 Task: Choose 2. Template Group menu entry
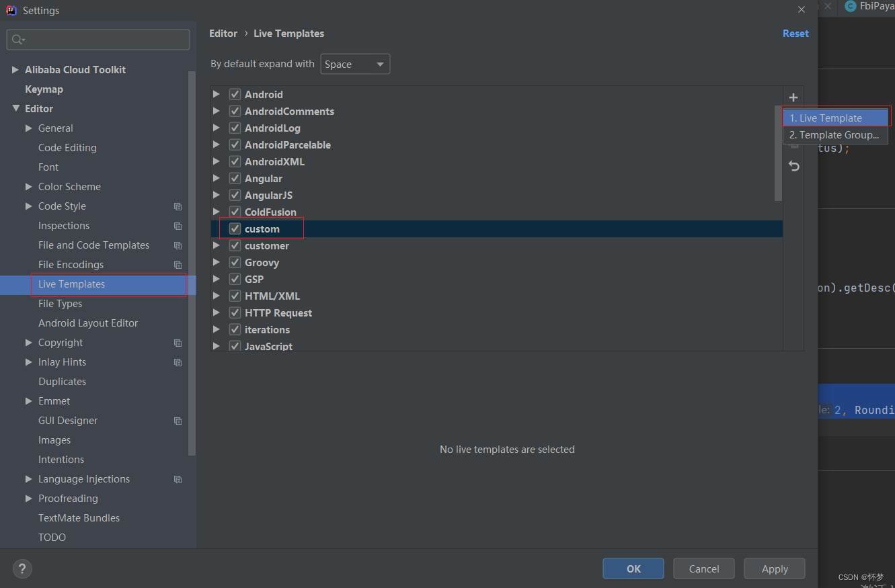point(835,134)
